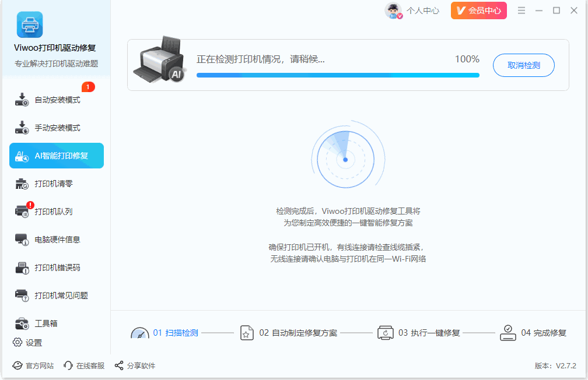Click the 在线客服 headset icon
588x380 pixels.
(68, 365)
